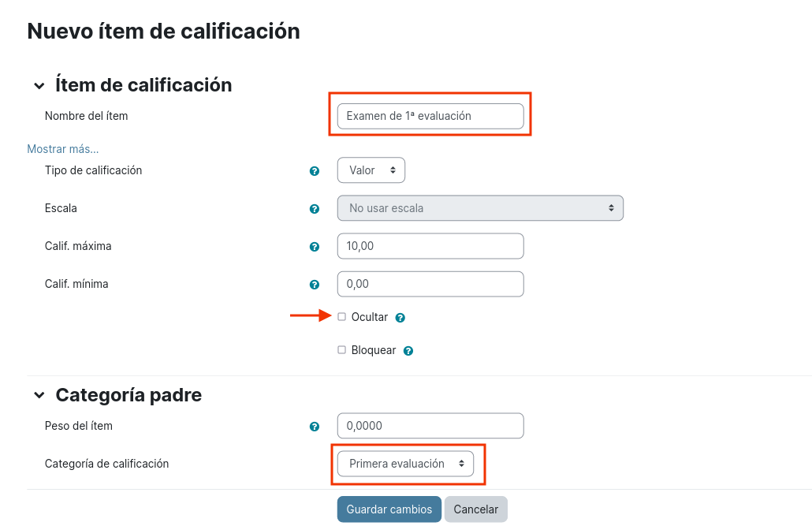Click the Cancelar button

click(x=476, y=509)
